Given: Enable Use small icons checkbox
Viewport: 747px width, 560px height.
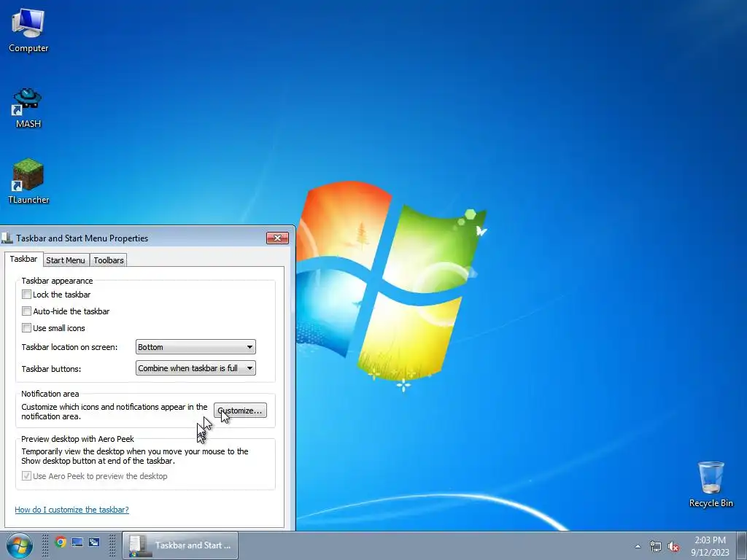Looking at the screenshot, I should pos(27,327).
